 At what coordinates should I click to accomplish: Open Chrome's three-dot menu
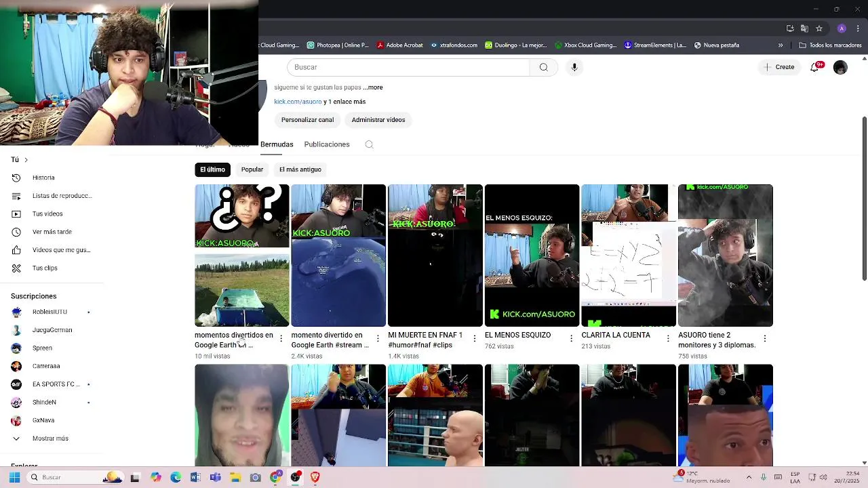(x=859, y=28)
